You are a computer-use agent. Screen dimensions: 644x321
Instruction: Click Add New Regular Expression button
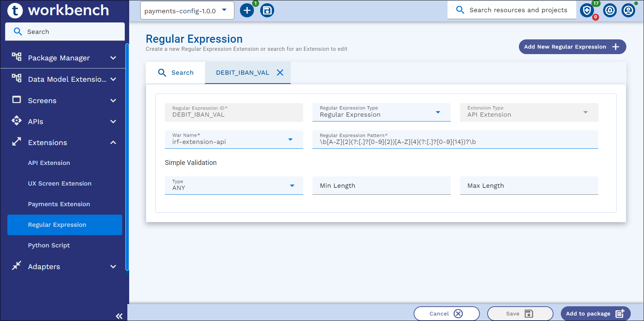tap(572, 47)
